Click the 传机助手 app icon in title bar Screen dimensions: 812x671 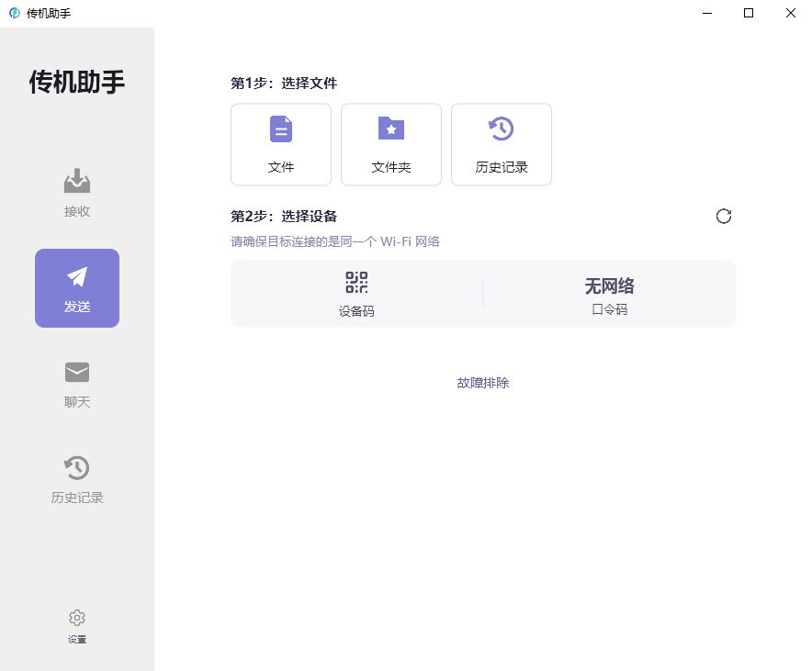tap(13, 13)
